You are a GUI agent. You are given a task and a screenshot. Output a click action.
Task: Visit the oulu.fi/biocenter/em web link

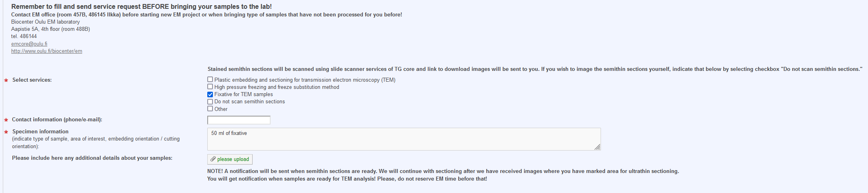point(47,51)
